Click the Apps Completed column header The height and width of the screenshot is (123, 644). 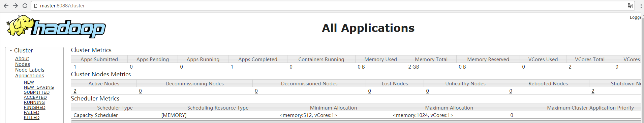click(258, 59)
